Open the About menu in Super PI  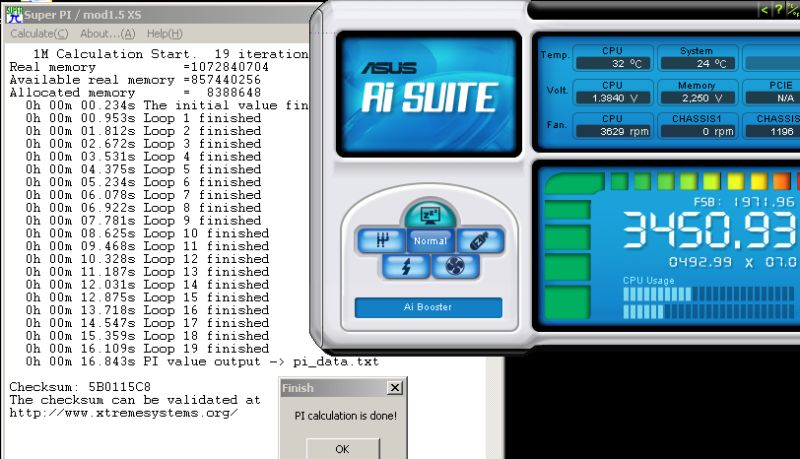tap(108, 34)
